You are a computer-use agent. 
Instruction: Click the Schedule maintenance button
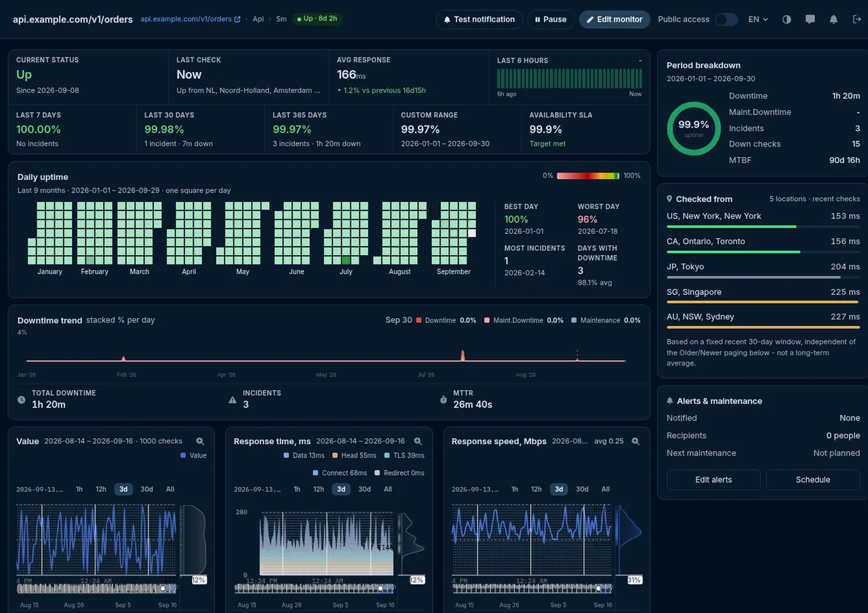pyautogui.click(x=813, y=479)
